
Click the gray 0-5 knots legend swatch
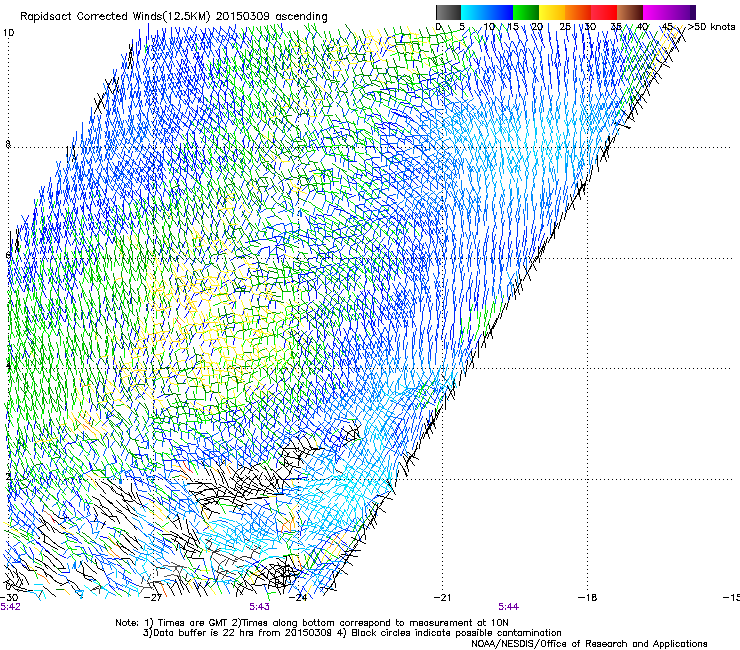[448, 12]
